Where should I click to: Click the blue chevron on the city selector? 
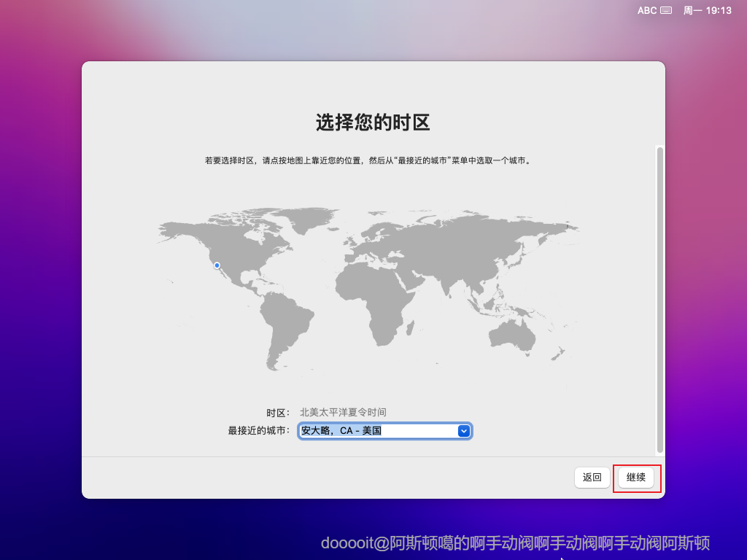[x=463, y=431]
